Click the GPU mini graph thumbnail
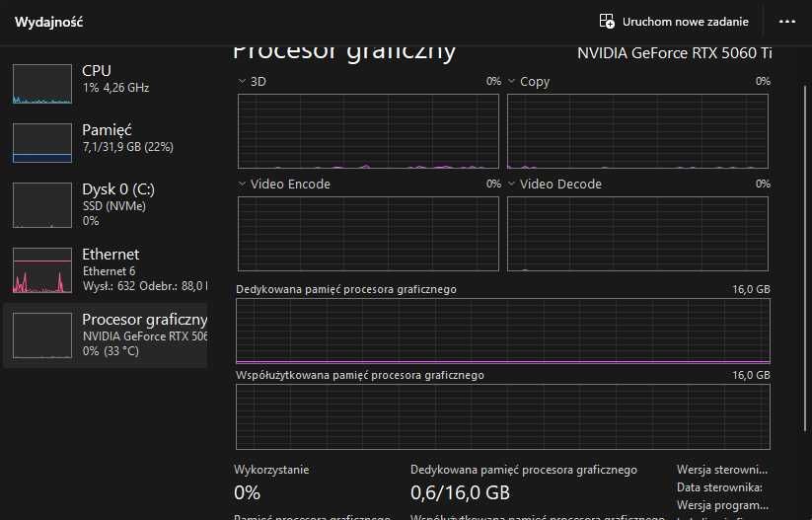 [x=42, y=335]
